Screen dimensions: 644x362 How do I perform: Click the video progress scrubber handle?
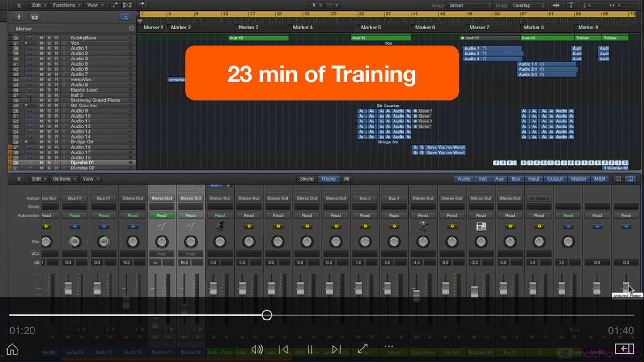(267, 315)
